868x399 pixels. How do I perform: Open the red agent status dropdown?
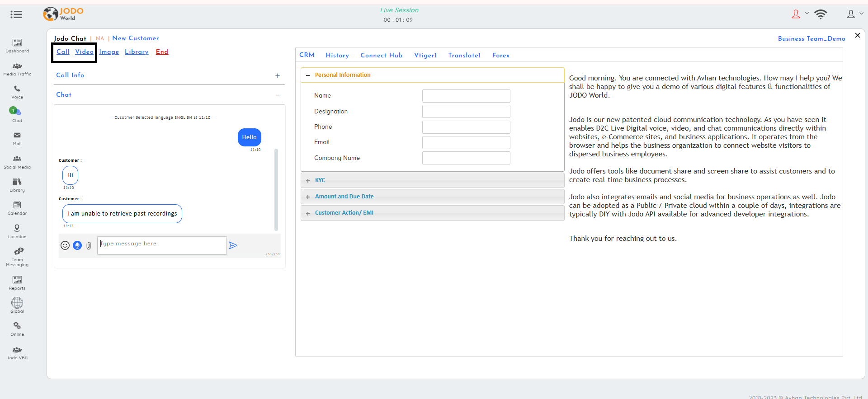(800, 14)
